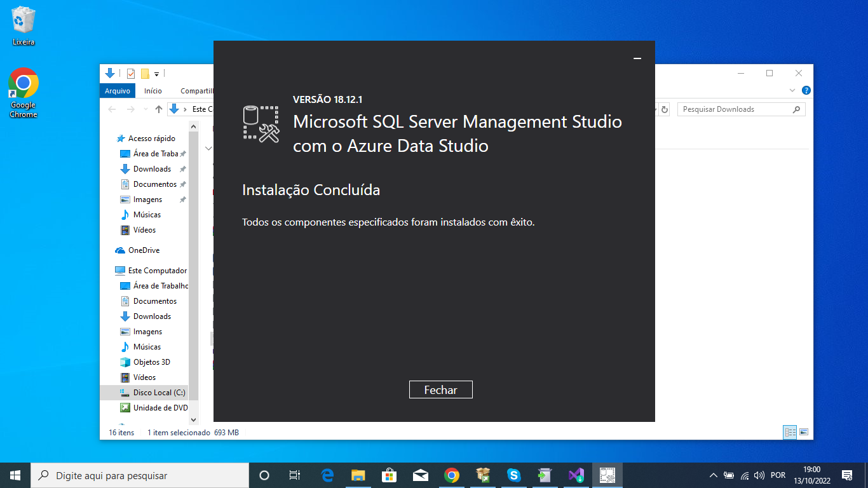The height and width of the screenshot is (488, 868).
Task: Click the Fechar button in installer
Action: pos(440,390)
